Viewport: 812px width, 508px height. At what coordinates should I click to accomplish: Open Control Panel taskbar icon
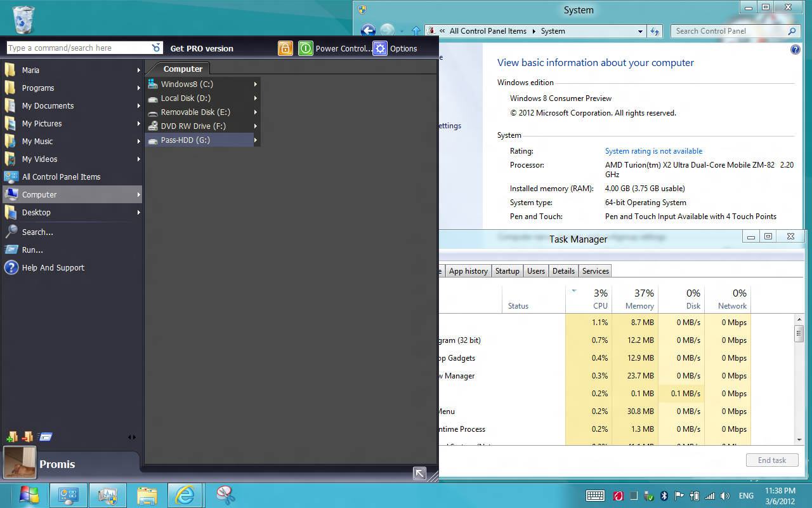click(x=69, y=495)
